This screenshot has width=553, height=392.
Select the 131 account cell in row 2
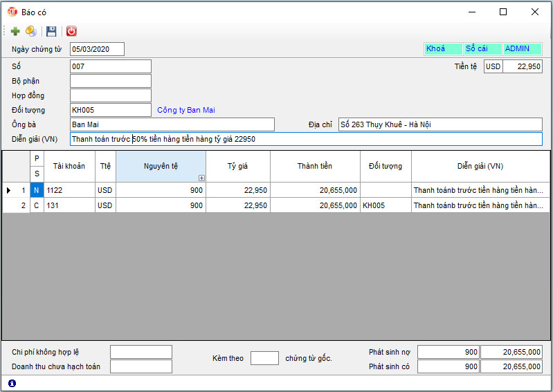(x=69, y=205)
